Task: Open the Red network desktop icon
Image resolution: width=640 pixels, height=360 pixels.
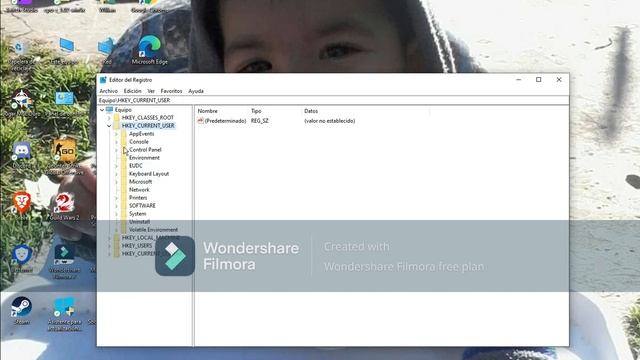Action: pyautogui.click(x=107, y=51)
